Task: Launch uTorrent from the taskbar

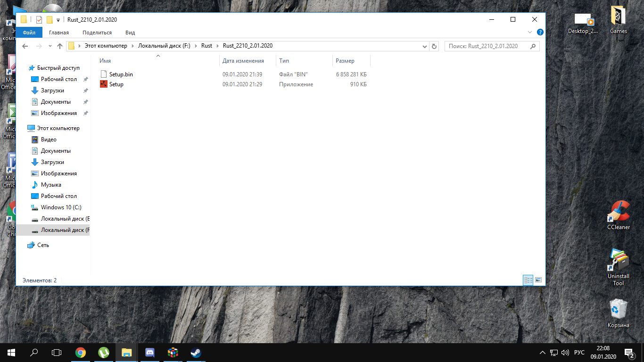Action: click(x=104, y=353)
